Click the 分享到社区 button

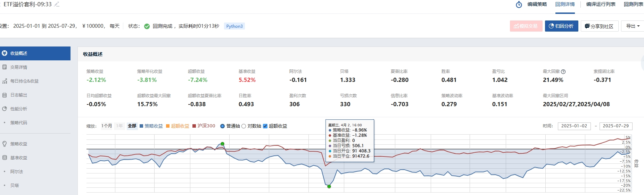[599, 26]
